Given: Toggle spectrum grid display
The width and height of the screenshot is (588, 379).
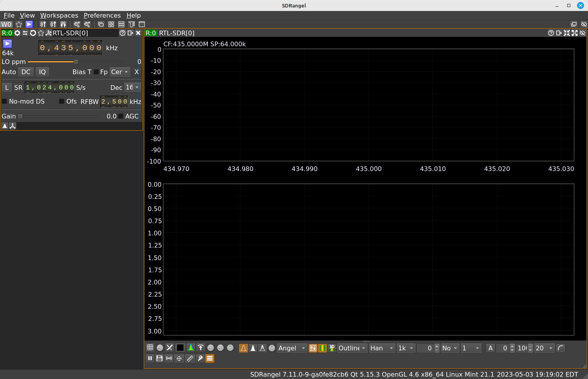Looking at the screenshot, I should pos(150,348).
